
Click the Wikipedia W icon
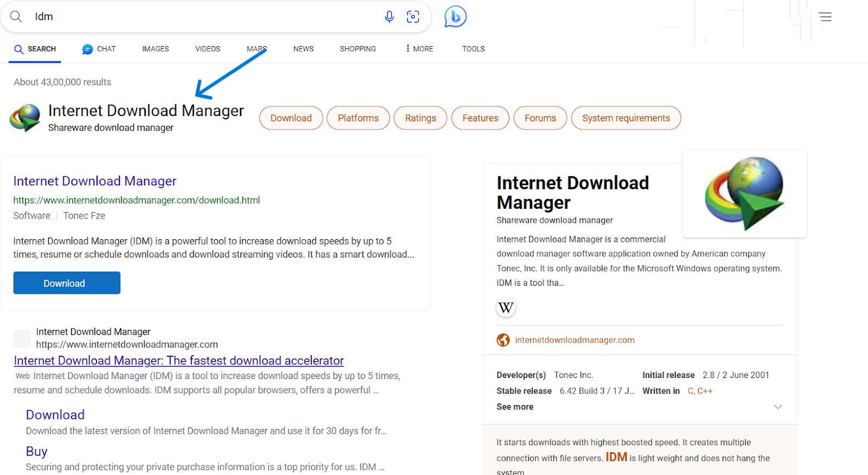pyautogui.click(x=506, y=308)
